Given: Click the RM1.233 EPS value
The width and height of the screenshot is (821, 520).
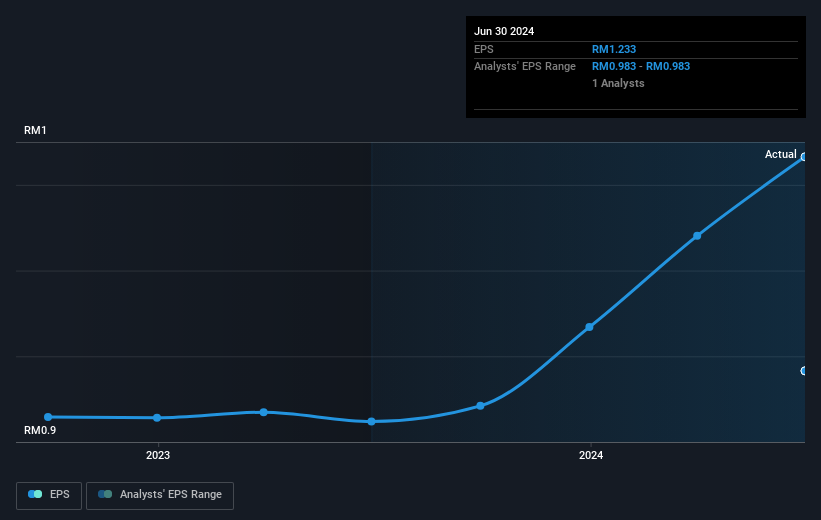Looking at the screenshot, I should [x=614, y=49].
